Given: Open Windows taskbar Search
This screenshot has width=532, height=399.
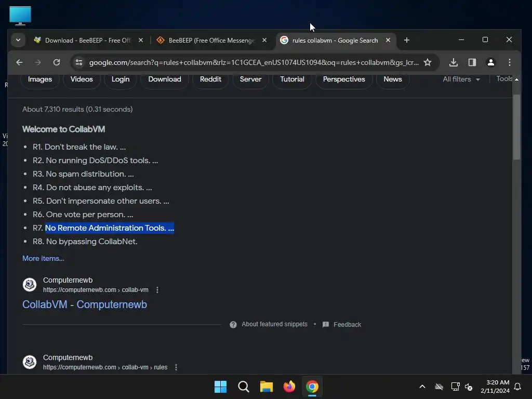Looking at the screenshot, I should click(243, 387).
